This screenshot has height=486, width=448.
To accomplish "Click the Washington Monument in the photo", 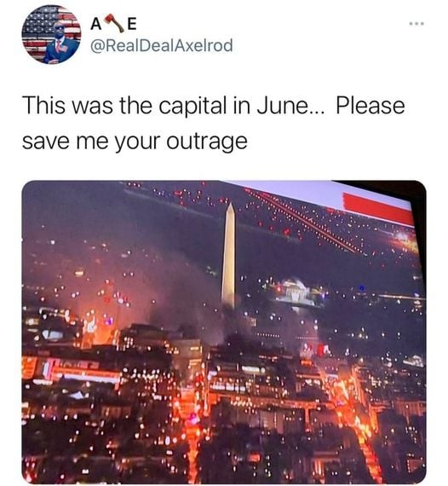I will click(x=229, y=255).
